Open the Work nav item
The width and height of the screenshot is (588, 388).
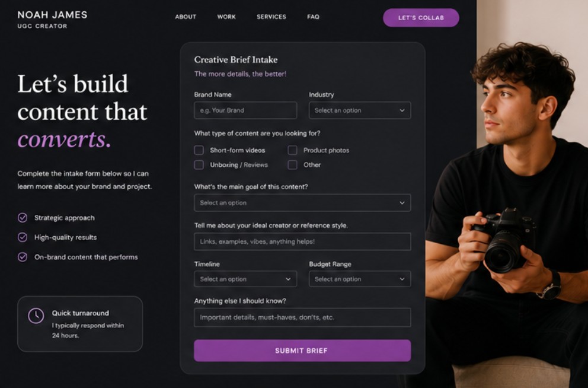pos(226,17)
